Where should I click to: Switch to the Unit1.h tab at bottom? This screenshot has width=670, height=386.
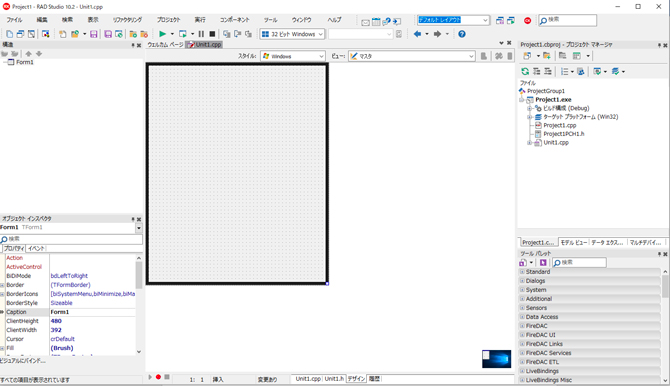pos(334,379)
